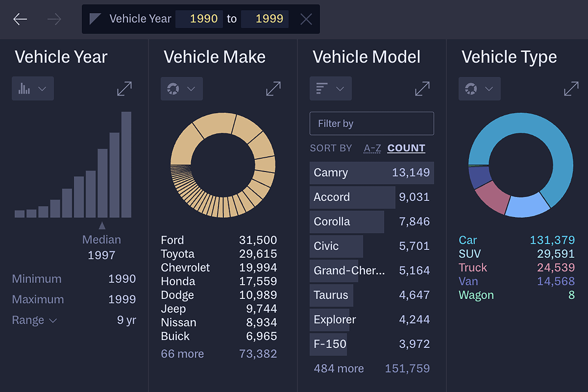Expand the Vehicle Year card to fullscreen
The image size is (588, 392).
pyautogui.click(x=124, y=88)
